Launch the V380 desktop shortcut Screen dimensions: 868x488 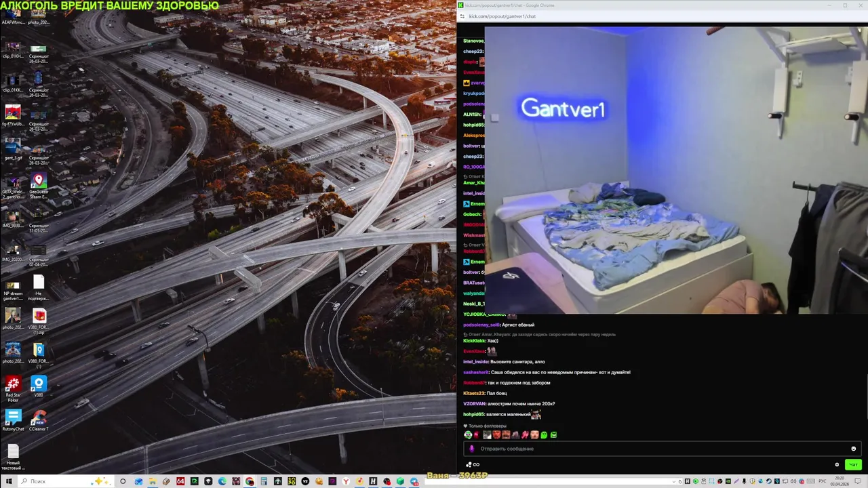pos(39,387)
